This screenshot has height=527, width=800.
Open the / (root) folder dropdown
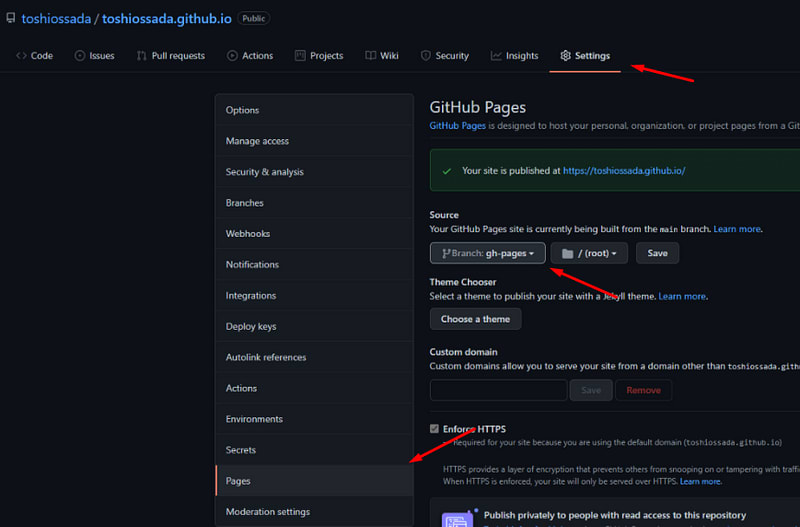point(589,253)
